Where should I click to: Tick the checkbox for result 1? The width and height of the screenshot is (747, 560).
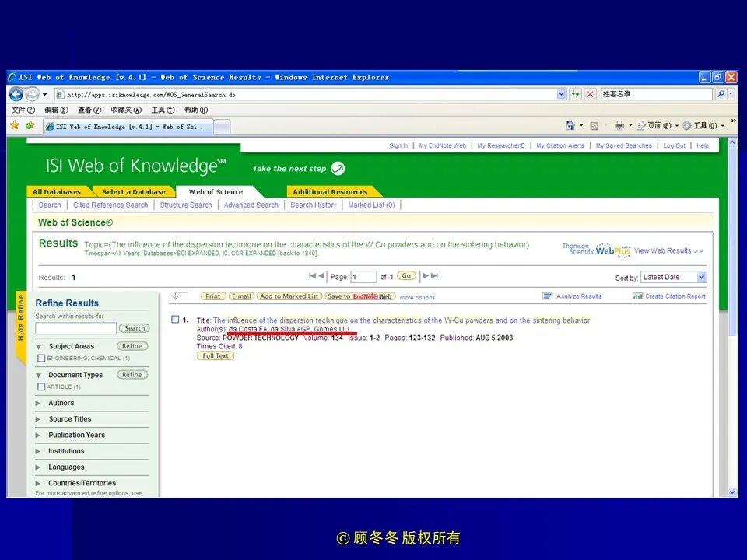(x=175, y=320)
